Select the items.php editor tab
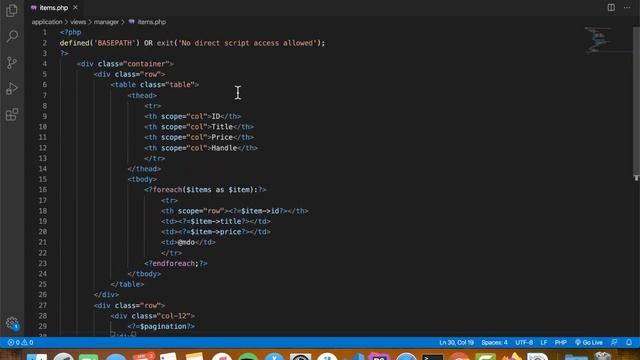Viewport: 640px width, 360px height. (x=53, y=8)
